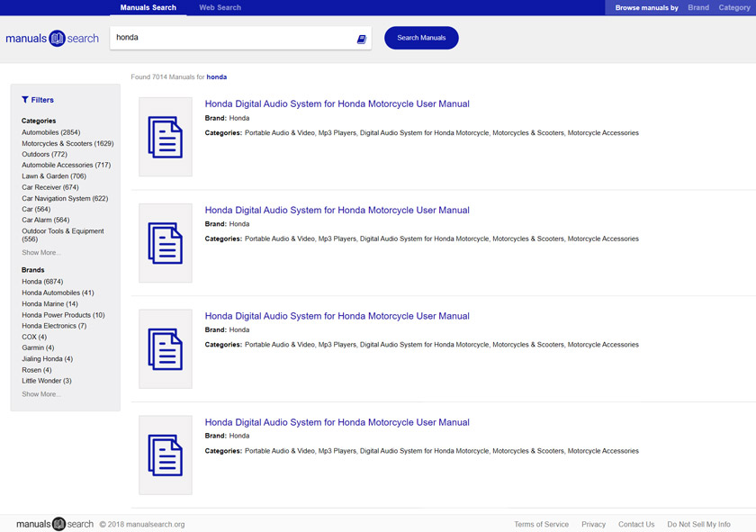
Task: Open the Terms of Service link
Action: click(541, 524)
